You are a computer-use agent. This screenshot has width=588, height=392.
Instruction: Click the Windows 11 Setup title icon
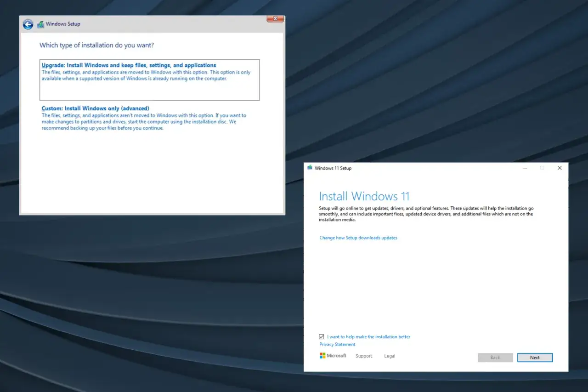pyautogui.click(x=310, y=168)
